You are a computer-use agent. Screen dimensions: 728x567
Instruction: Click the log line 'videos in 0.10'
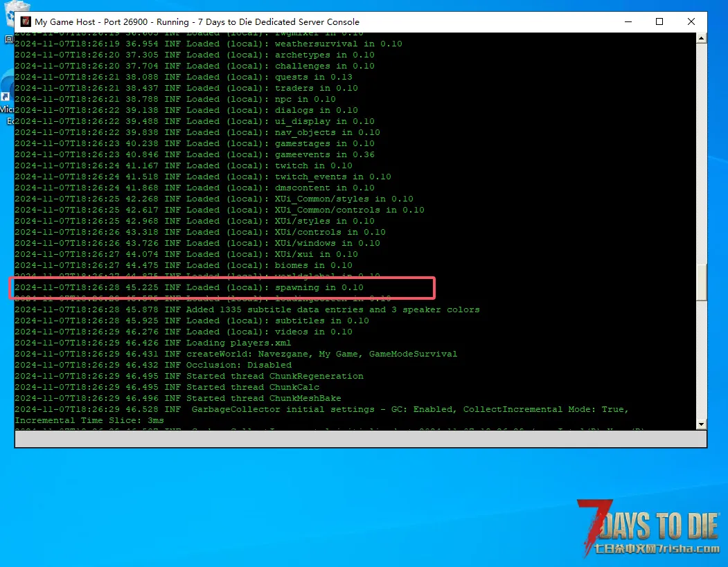pyautogui.click(x=183, y=332)
